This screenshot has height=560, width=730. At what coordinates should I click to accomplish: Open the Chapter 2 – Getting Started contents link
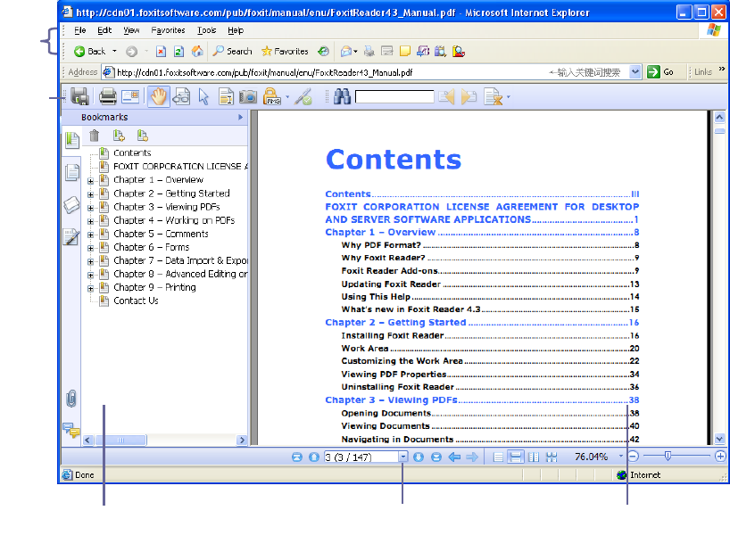click(x=482, y=322)
